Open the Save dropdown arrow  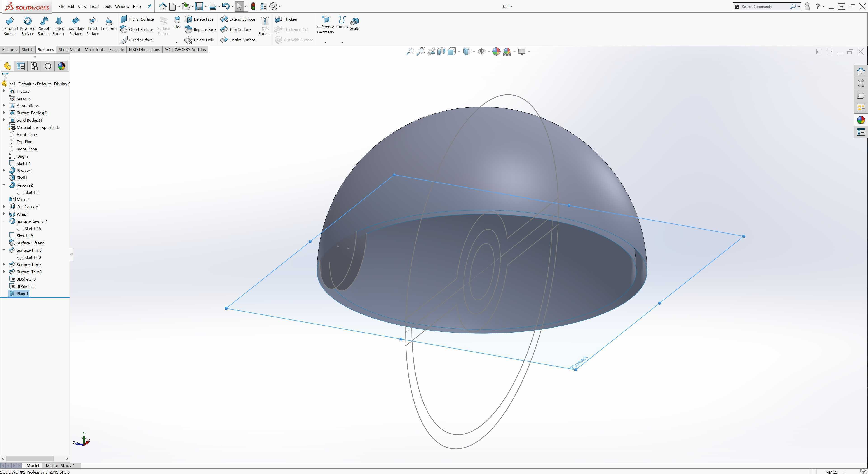pyautogui.click(x=206, y=6)
